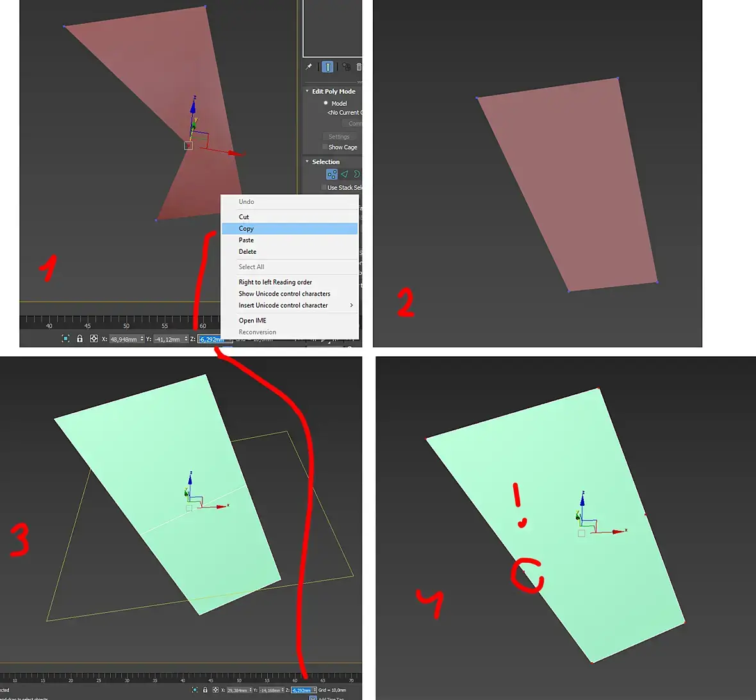Click Y coordinate spinner in panel 3
This screenshot has width=756, height=700.
283,690
